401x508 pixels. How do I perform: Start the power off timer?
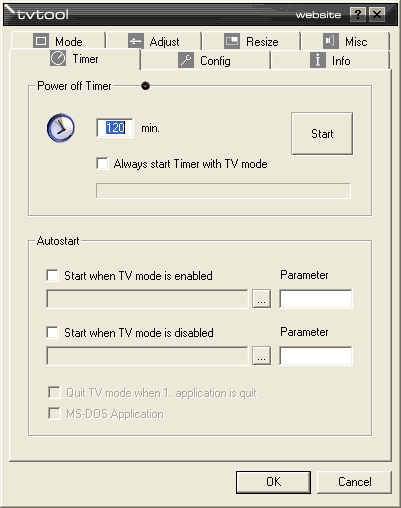(x=322, y=134)
